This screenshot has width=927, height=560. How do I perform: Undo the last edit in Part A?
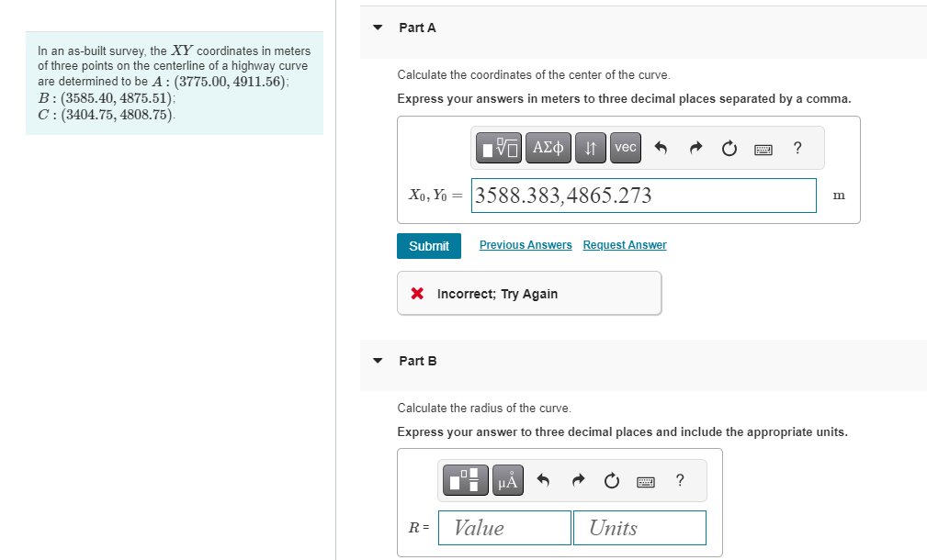pyautogui.click(x=662, y=147)
